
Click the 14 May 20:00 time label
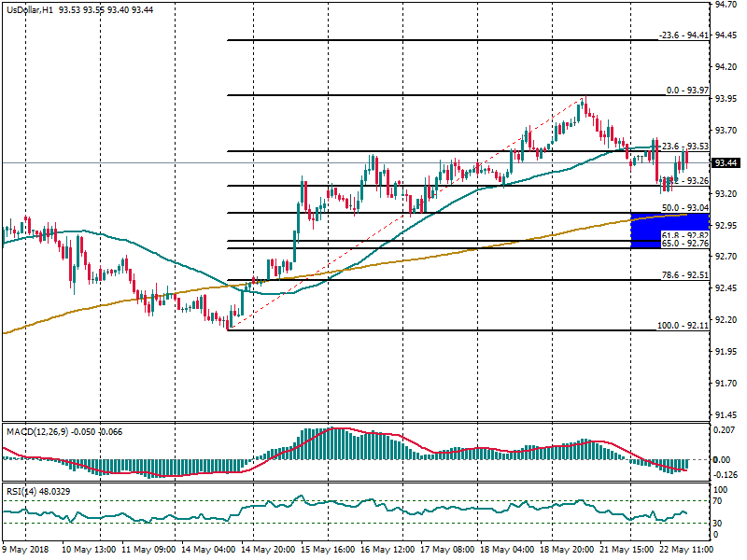268,549
